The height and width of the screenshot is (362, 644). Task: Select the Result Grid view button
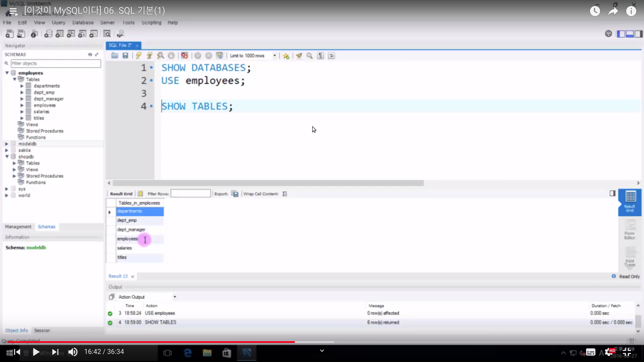pyautogui.click(x=630, y=202)
